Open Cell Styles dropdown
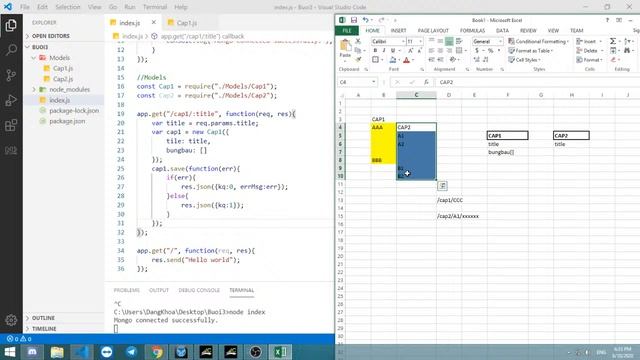The image size is (640, 360). tap(525, 60)
